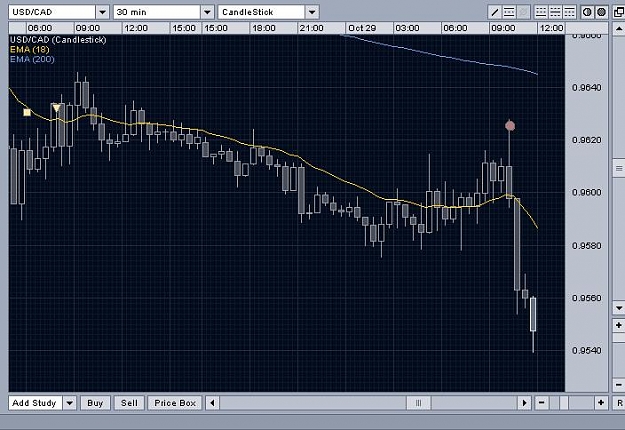Click the 18:00 time axis label
Viewport: 625px width, 430px height.
[263, 28]
